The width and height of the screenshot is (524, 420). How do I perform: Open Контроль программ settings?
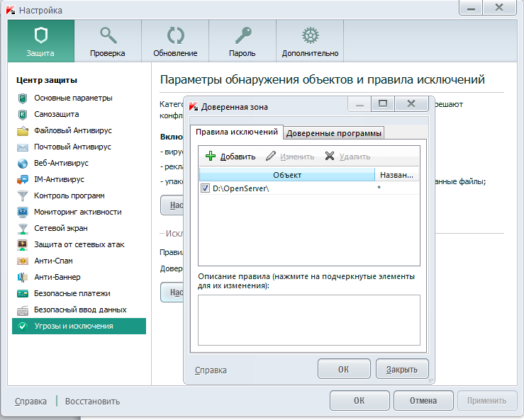click(69, 195)
